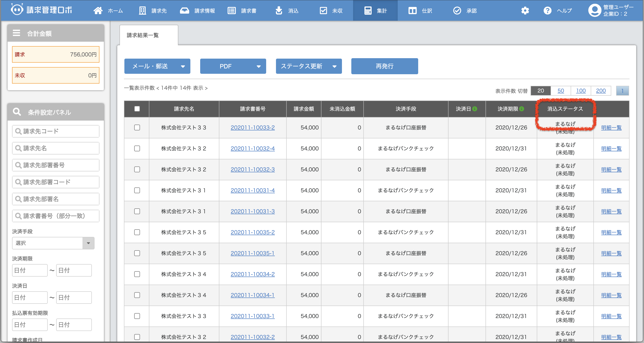The image size is (644, 343).
Task: Open 明細一覧 for invoice 202011-10035-1
Action: (x=611, y=253)
